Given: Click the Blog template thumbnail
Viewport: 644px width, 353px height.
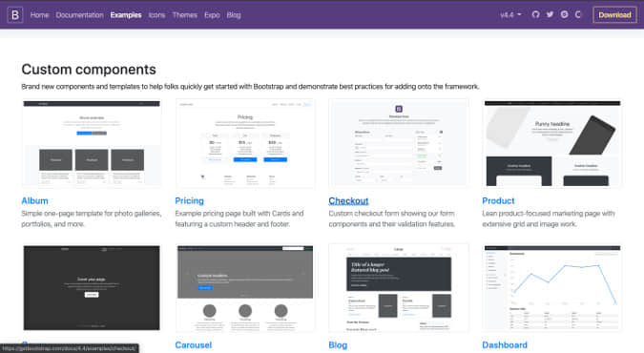Looking at the screenshot, I should pyautogui.click(x=399, y=288).
